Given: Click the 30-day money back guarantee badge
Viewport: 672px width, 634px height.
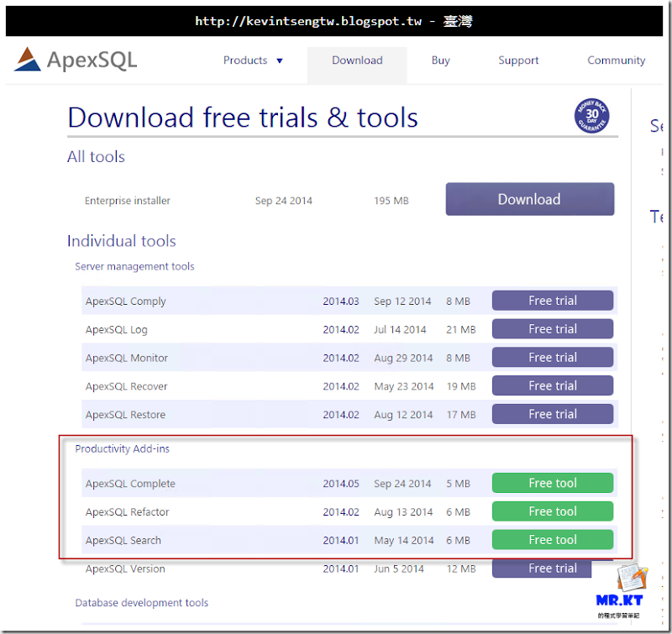Looking at the screenshot, I should [x=591, y=114].
